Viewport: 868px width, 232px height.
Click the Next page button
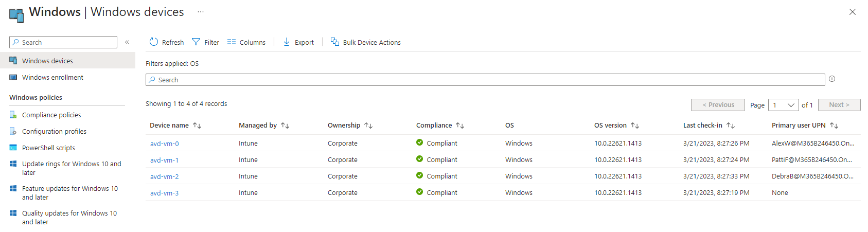(839, 105)
